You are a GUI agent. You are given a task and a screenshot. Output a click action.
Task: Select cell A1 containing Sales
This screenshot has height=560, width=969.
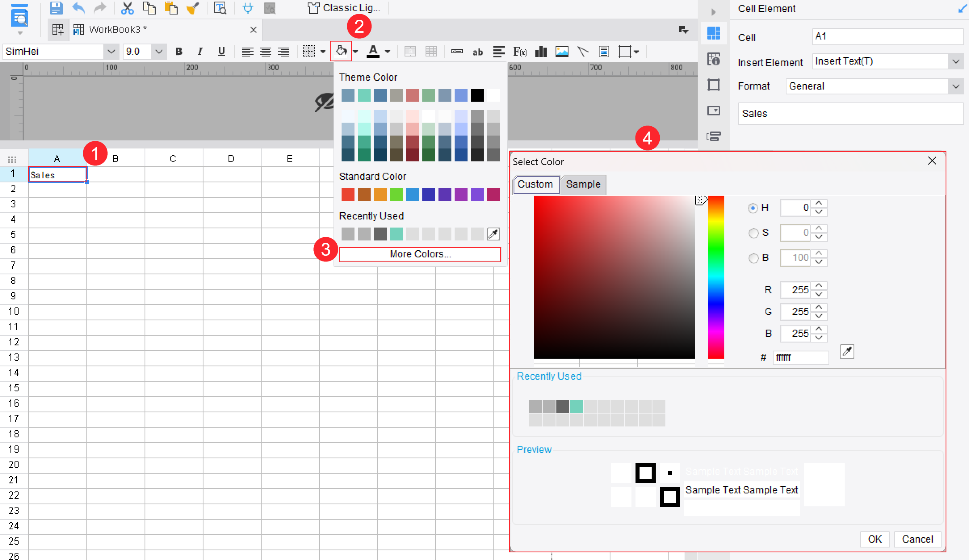pyautogui.click(x=58, y=175)
